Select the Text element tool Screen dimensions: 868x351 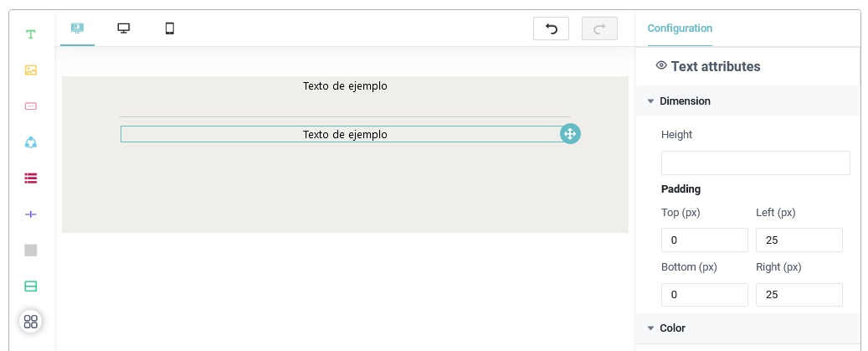(31, 34)
